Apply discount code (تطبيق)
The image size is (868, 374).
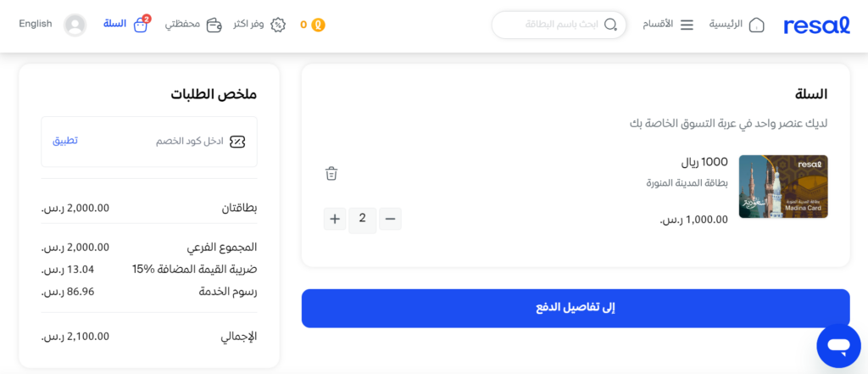pos(65,141)
